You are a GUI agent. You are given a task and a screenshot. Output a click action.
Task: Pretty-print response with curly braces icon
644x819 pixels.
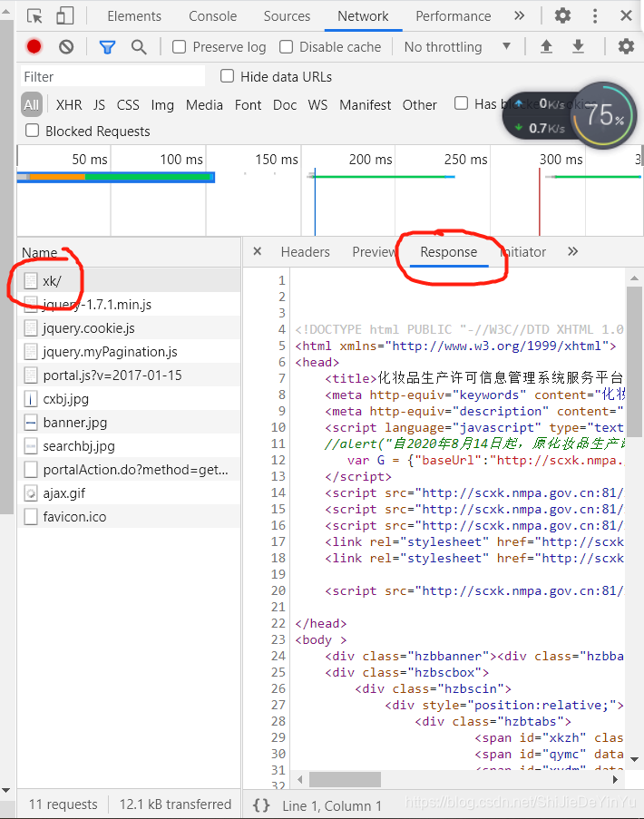coord(261,804)
